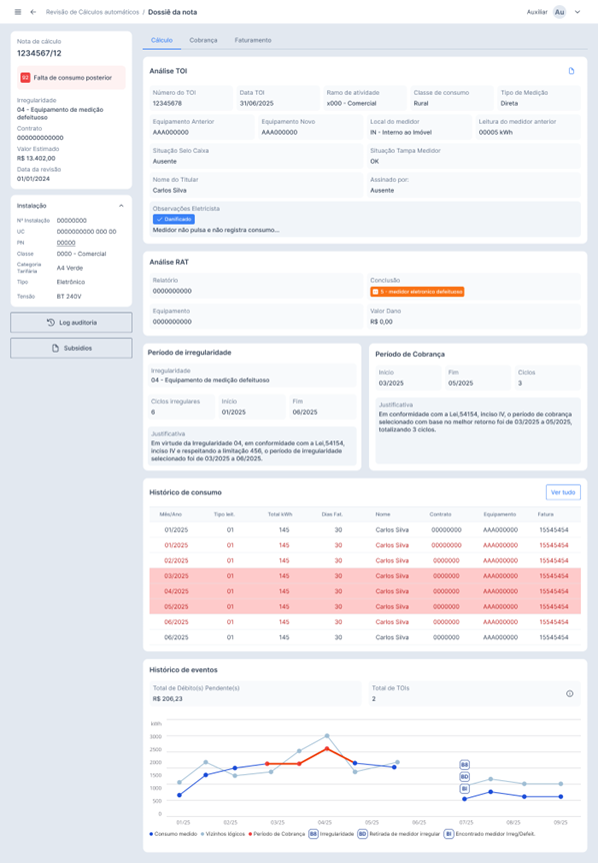Open the PN 00000 link

[66, 242]
